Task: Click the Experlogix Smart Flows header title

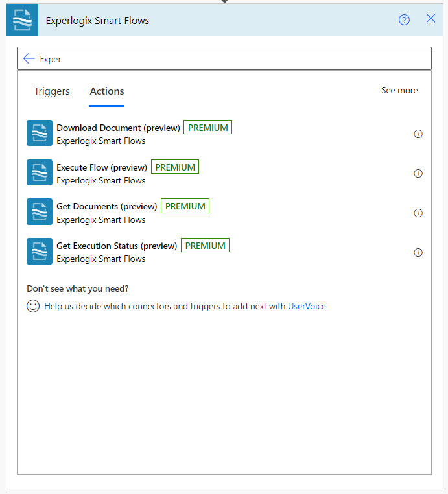Action: point(97,21)
